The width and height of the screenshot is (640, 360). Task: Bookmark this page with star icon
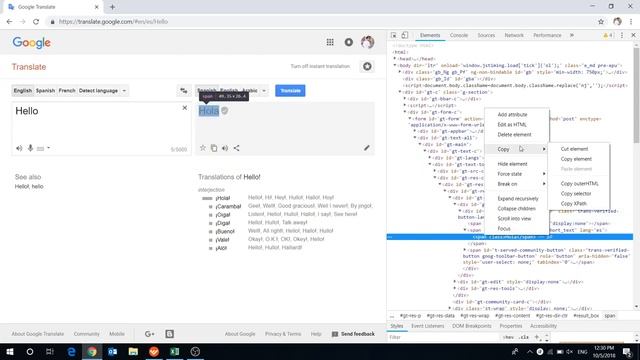(601, 22)
